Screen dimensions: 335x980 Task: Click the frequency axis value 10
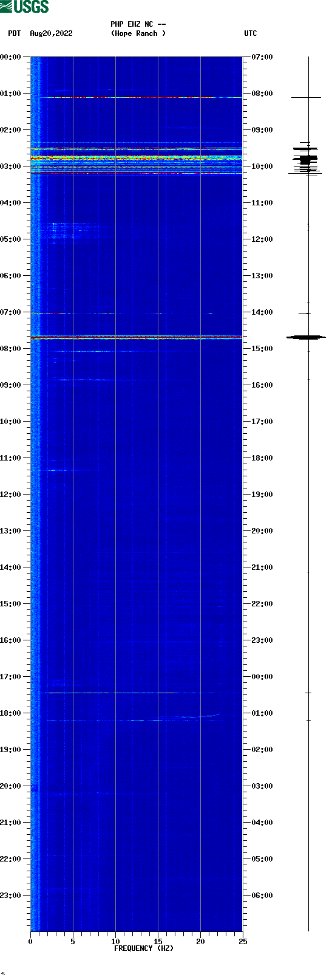[x=115, y=942]
